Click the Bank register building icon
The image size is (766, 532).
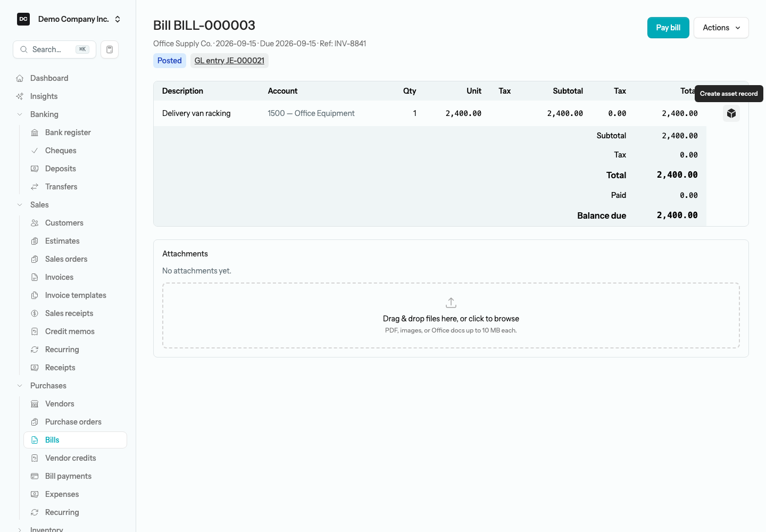pyautogui.click(x=35, y=132)
